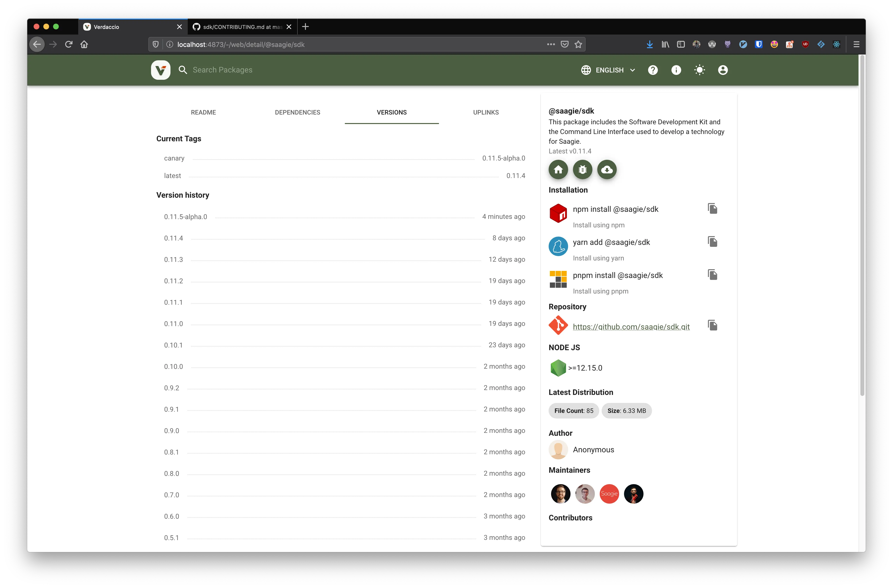Click the File Count: 85 chip
The height and width of the screenshot is (588, 893).
[x=574, y=410]
